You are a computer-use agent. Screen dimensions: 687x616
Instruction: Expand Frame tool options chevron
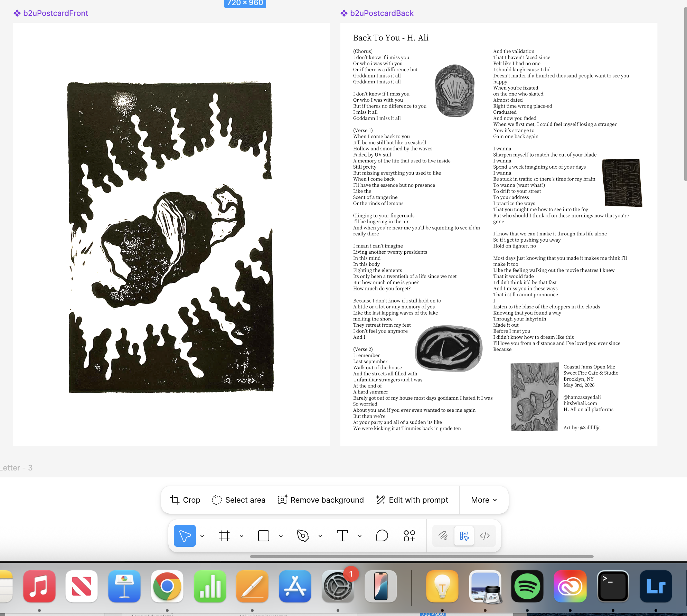(242, 536)
